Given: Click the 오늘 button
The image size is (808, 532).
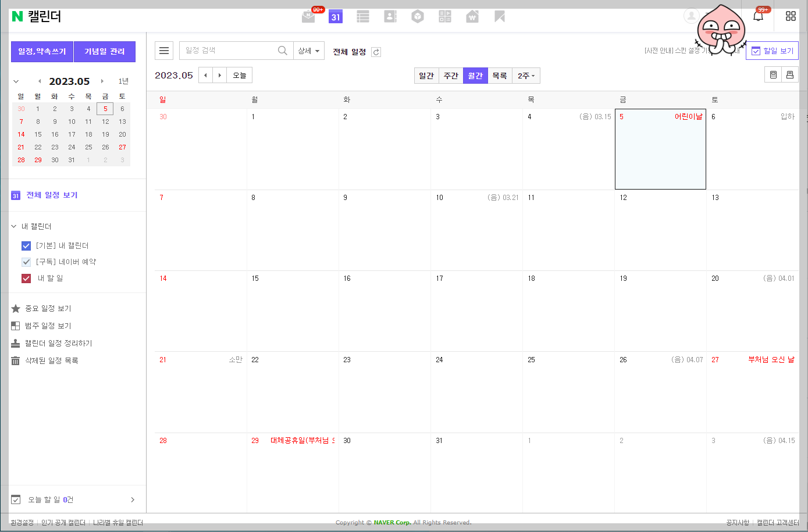Looking at the screenshot, I should (240, 75).
